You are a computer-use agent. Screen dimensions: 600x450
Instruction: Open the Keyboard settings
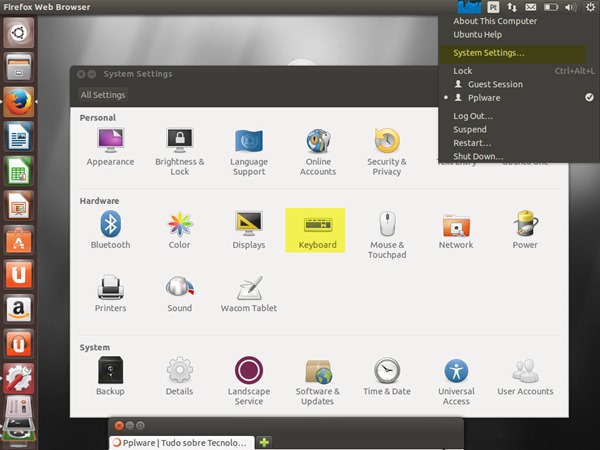click(x=315, y=230)
